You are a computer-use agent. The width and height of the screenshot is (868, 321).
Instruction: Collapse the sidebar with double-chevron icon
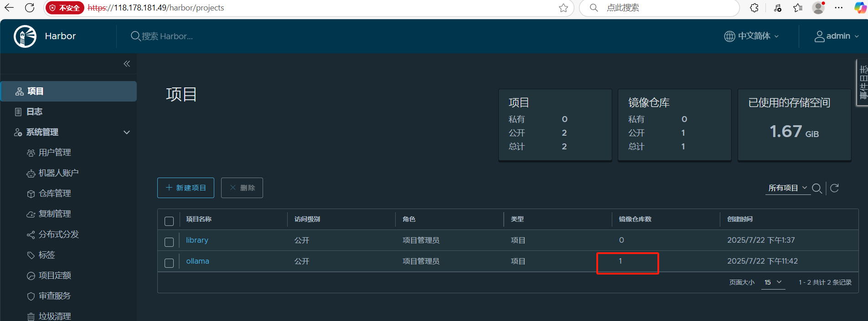[127, 64]
